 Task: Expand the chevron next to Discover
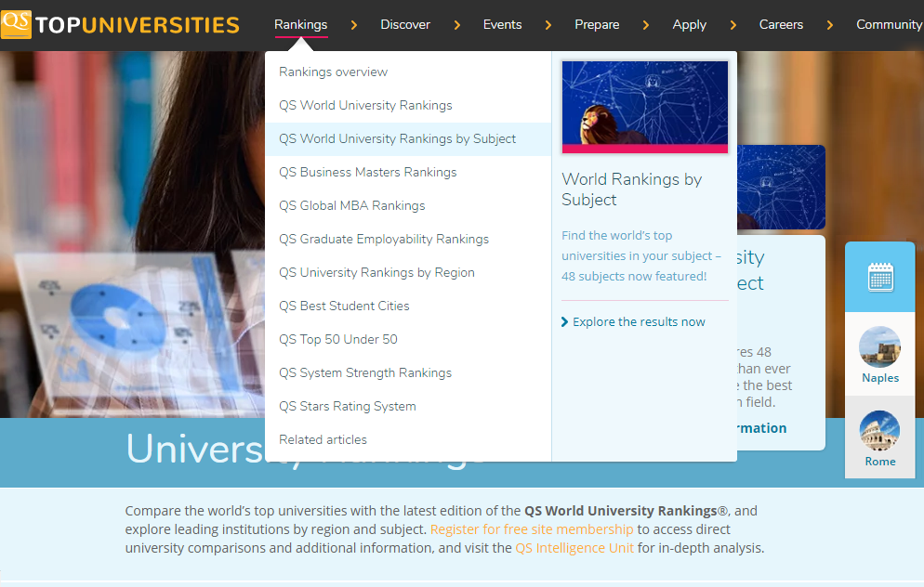tap(456, 25)
